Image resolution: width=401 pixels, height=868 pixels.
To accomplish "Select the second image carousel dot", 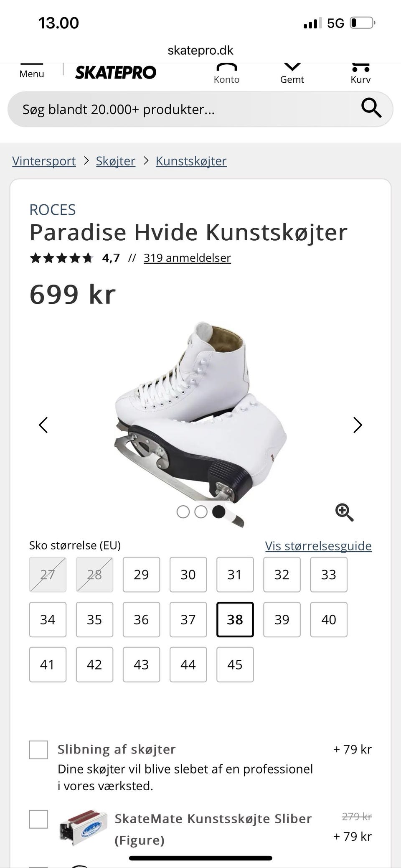I will pyautogui.click(x=201, y=512).
